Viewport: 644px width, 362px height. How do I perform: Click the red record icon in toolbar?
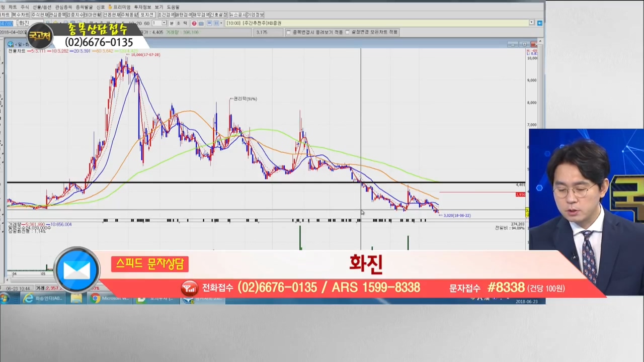coord(195,23)
